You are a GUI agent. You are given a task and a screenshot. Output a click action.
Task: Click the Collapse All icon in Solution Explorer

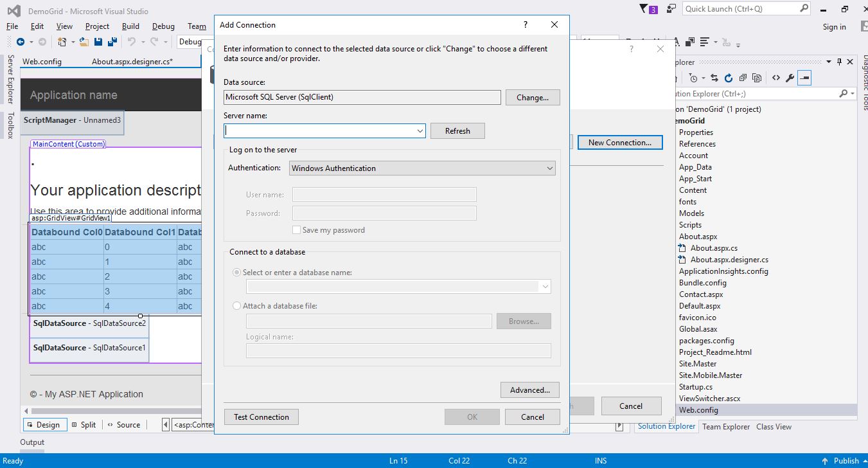[x=743, y=78]
